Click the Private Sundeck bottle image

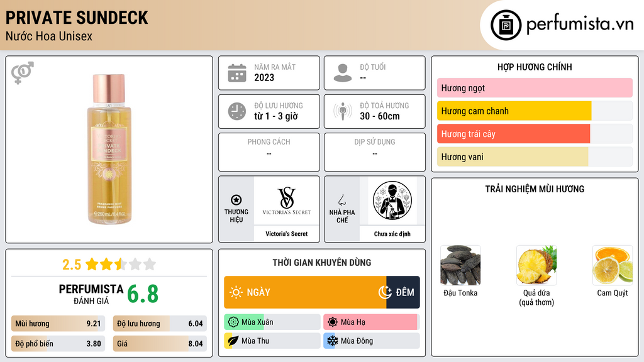(109, 150)
